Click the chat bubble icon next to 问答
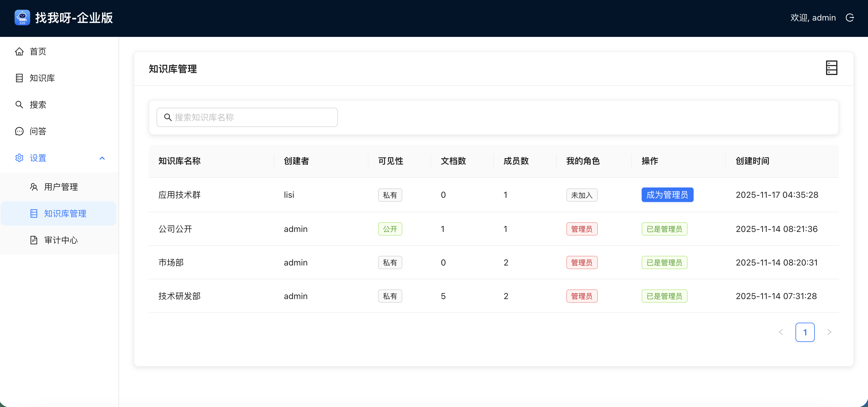Screen dimensions: 868x407 (x=19, y=131)
